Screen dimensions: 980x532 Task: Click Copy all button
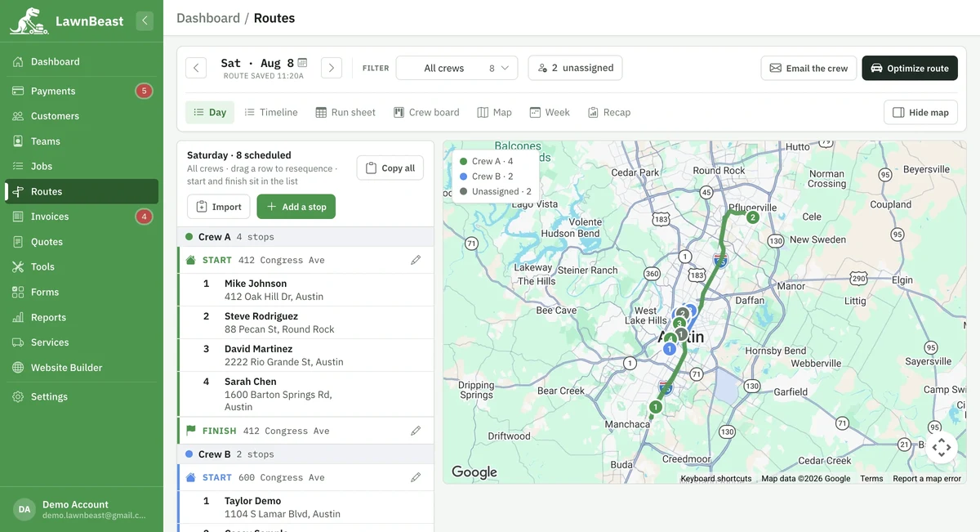point(390,168)
